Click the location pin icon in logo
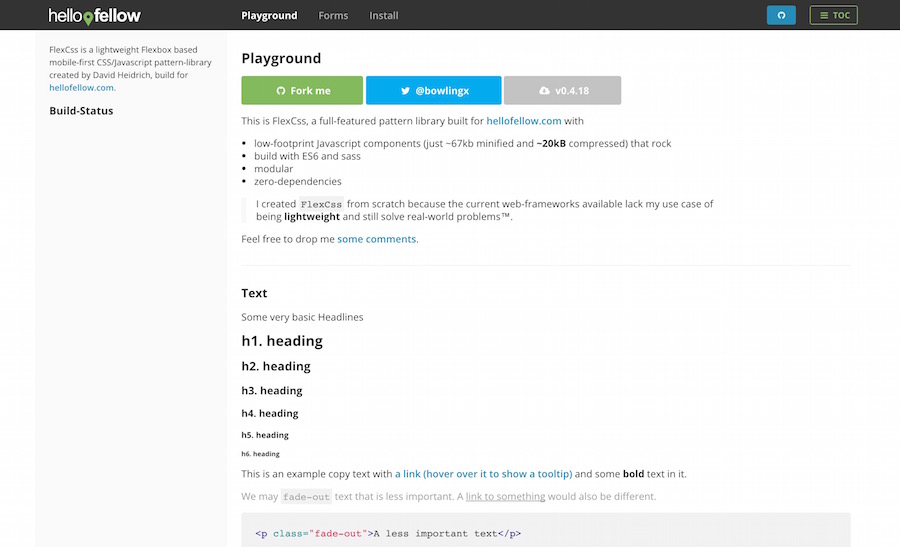 pos(88,19)
